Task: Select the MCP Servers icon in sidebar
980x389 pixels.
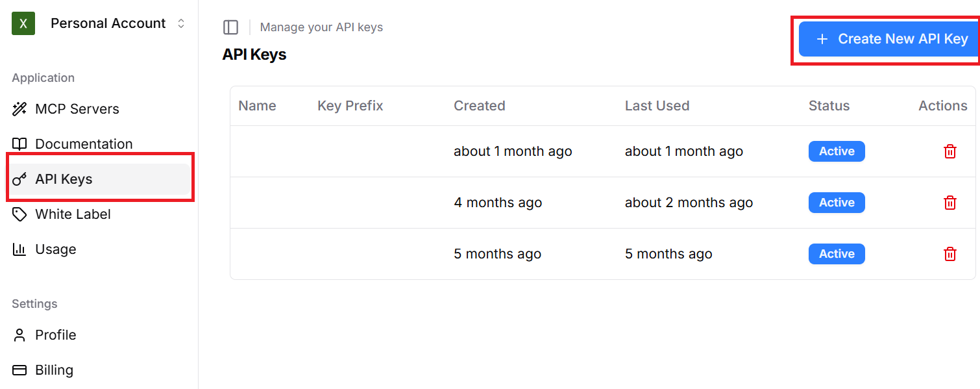Action: (x=19, y=108)
